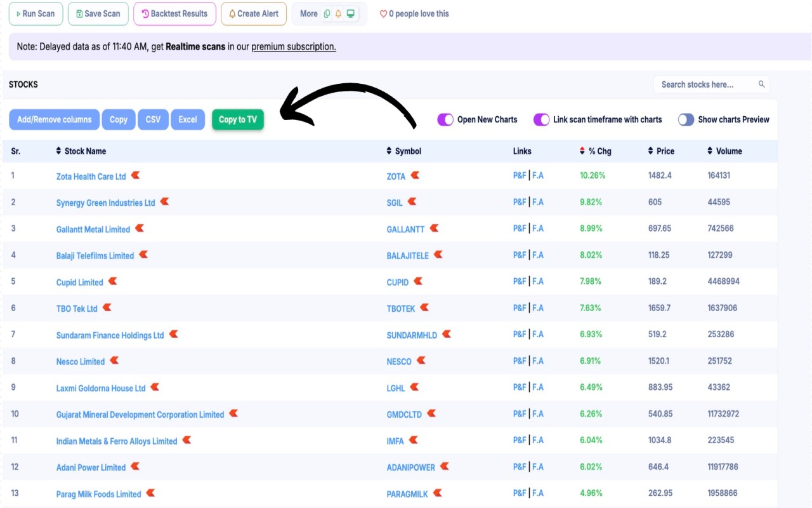Image resolution: width=812 pixels, height=508 pixels.
Task: Click the green monitor icon in More group
Action: coord(350,13)
